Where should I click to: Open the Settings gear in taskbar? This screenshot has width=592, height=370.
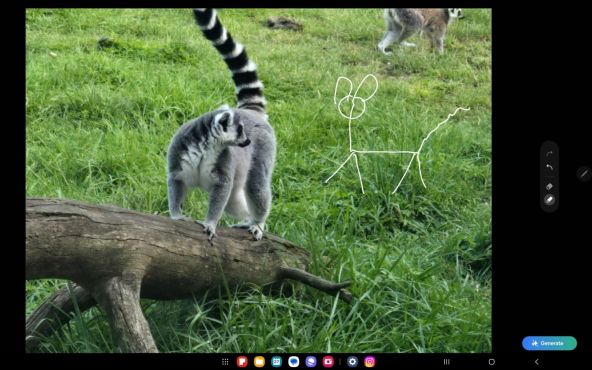[352, 362]
